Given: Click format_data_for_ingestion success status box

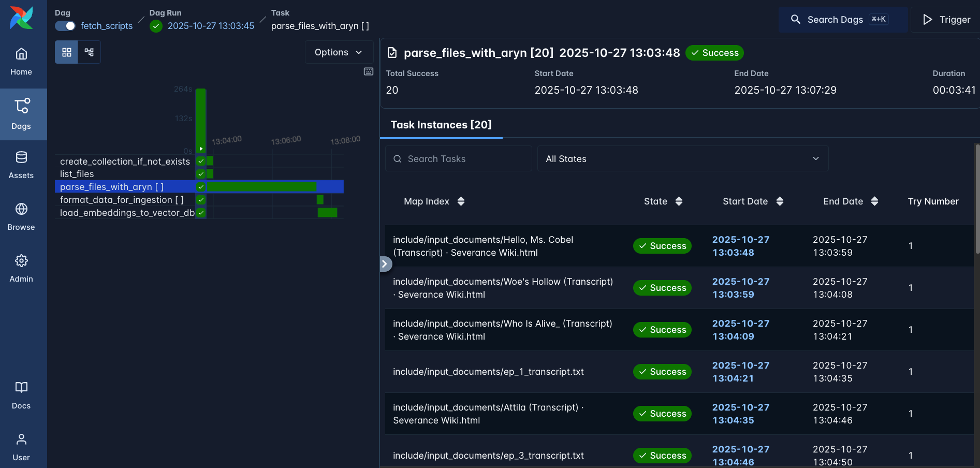Looking at the screenshot, I should pos(201,200).
